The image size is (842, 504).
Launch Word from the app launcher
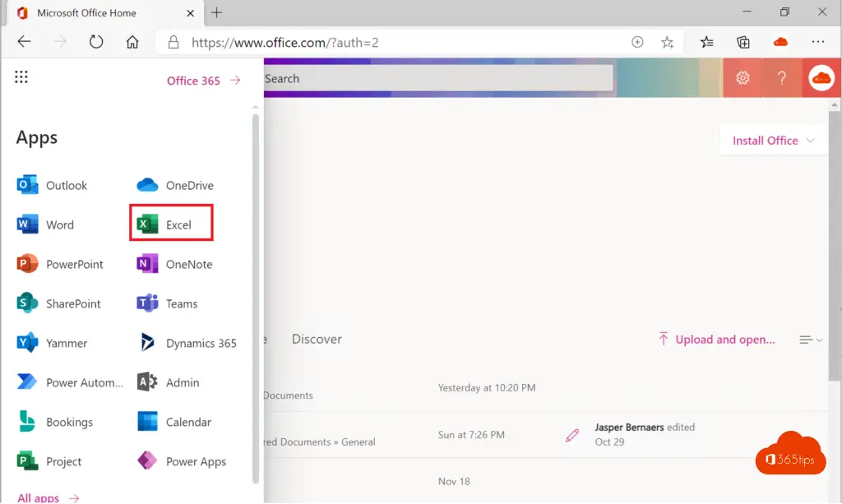pos(46,224)
